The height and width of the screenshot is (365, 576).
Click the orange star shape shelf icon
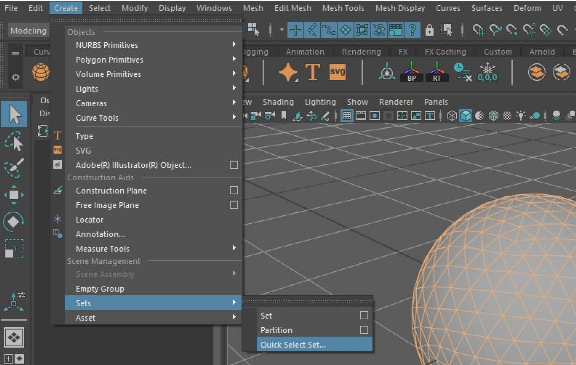[288, 72]
